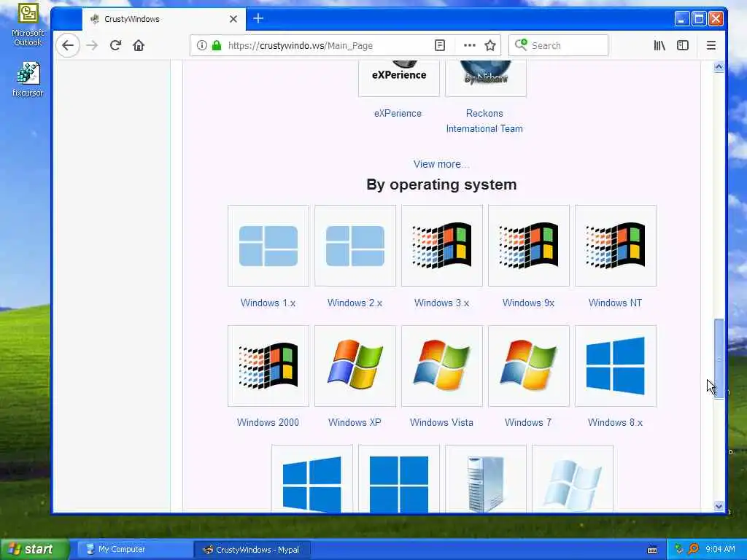Follow the Windows 8.x text link

point(615,422)
